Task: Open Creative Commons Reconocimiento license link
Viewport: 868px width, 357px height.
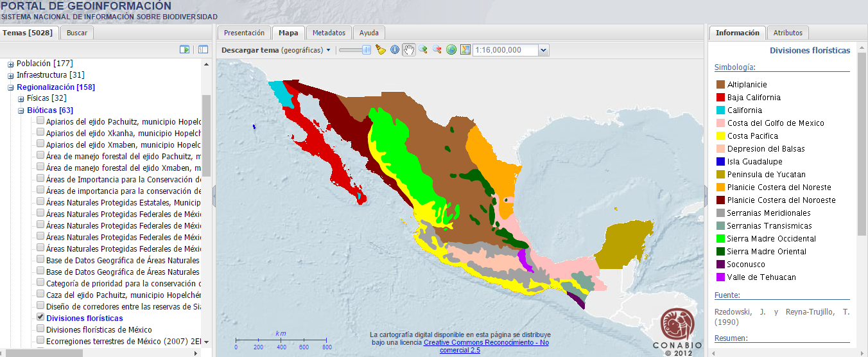Action: (485, 346)
